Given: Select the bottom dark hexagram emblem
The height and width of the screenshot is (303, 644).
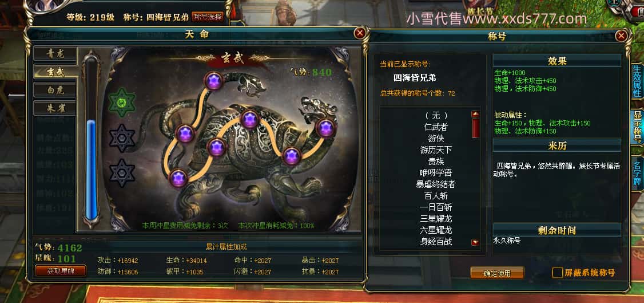Looking at the screenshot, I should (122, 173).
